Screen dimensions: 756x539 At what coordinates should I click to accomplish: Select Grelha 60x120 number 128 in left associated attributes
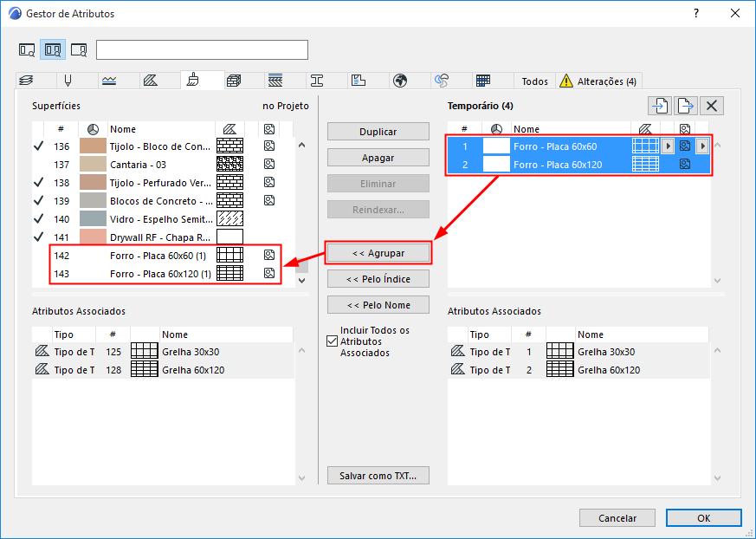(164, 370)
